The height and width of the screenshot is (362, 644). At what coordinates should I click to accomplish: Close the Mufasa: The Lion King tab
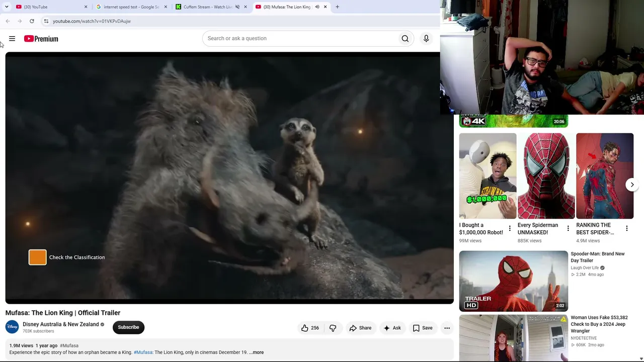(x=325, y=7)
